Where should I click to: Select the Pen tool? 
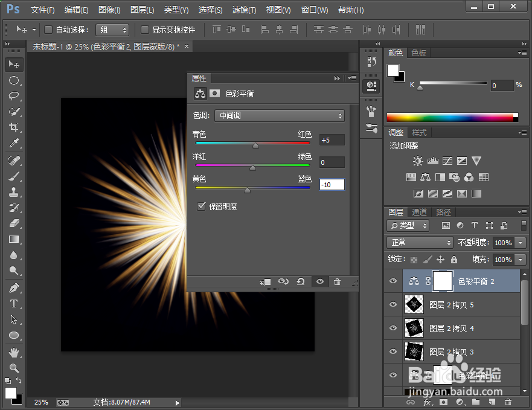14,288
